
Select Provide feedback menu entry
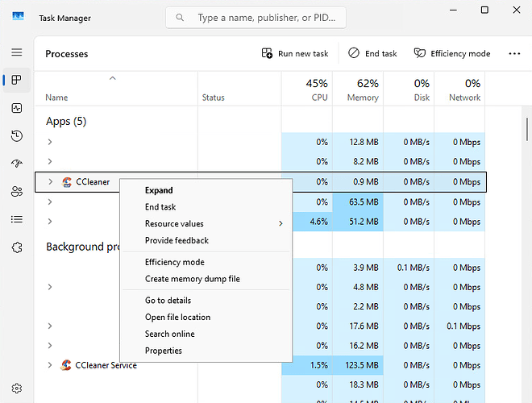click(206, 240)
